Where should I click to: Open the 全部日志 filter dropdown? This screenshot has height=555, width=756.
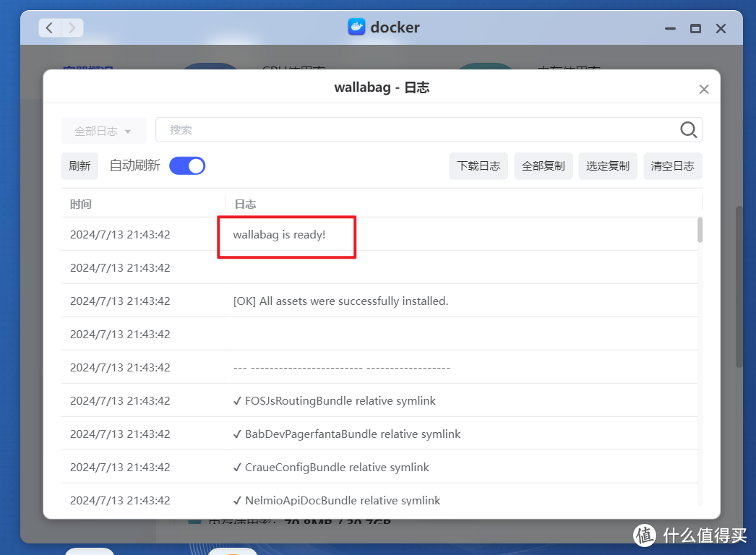tap(103, 130)
